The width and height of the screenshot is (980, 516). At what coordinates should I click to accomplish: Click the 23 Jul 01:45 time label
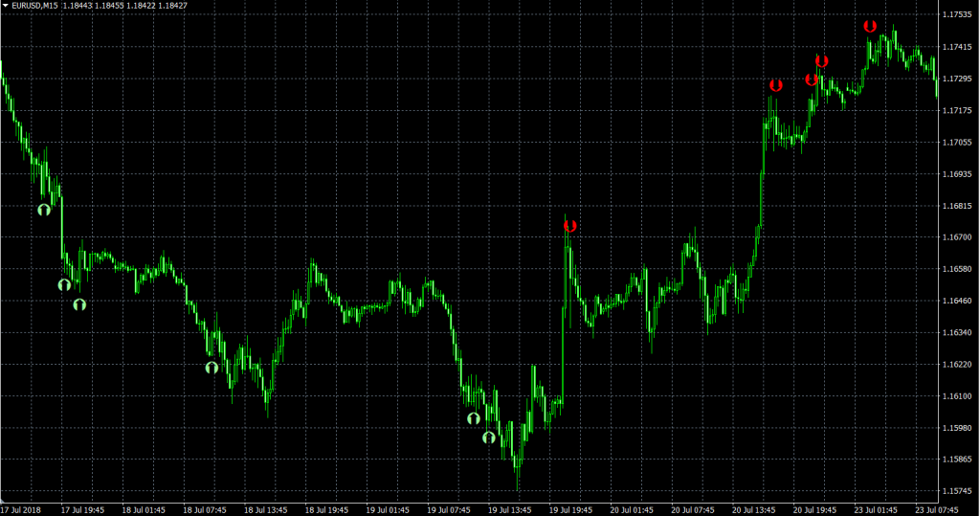[x=877, y=509]
